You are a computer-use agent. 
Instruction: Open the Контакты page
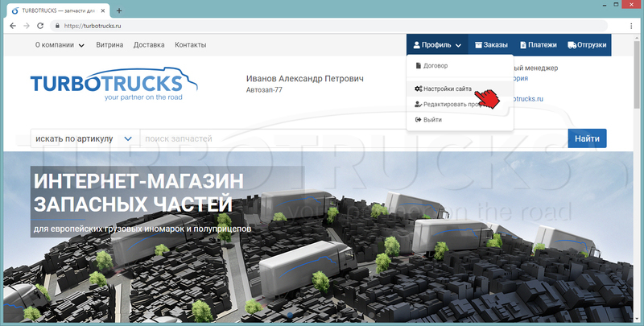click(x=191, y=45)
